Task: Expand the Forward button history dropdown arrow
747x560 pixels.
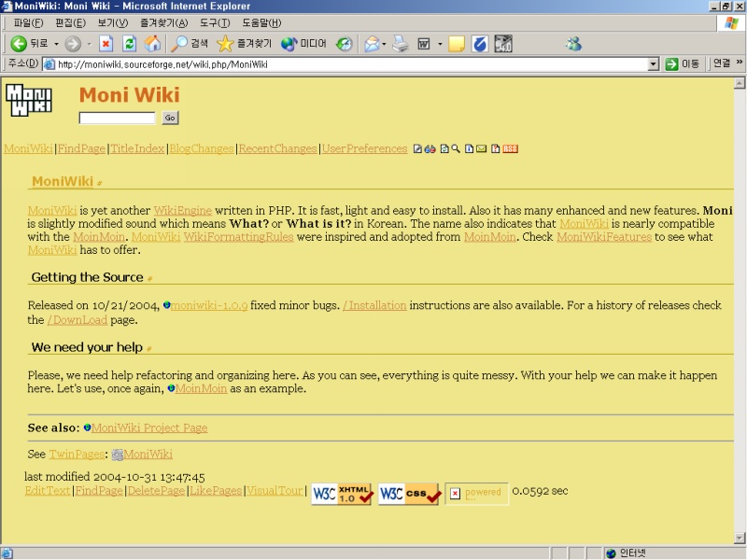Action: click(x=89, y=44)
